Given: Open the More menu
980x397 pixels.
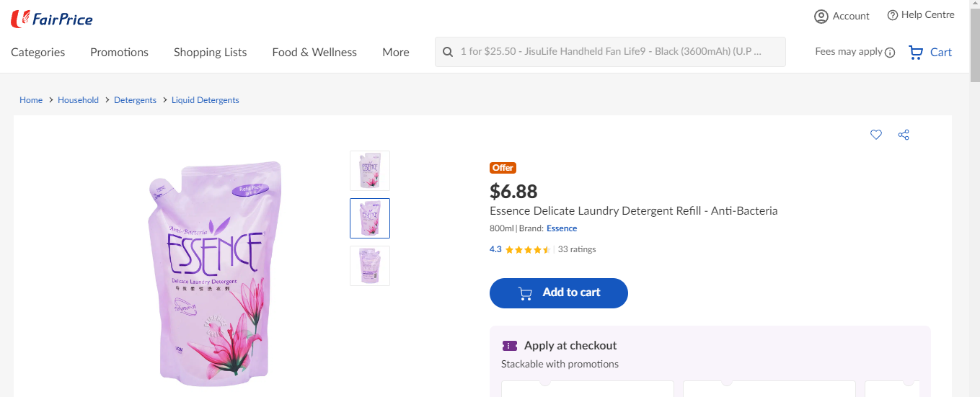Looking at the screenshot, I should pos(396,52).
